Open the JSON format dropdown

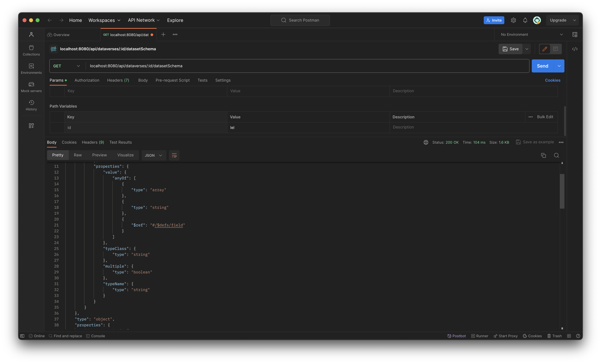pos(153,155)
